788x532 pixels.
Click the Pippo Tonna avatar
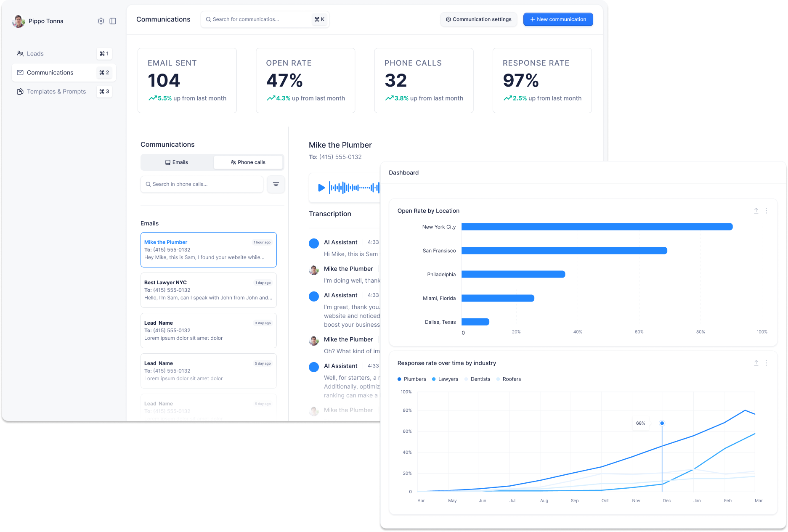click(19, 21)
